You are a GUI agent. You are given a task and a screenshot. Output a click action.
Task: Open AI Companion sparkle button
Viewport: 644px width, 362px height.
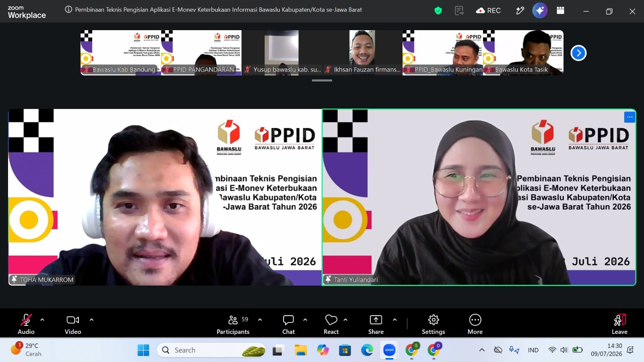540,10
